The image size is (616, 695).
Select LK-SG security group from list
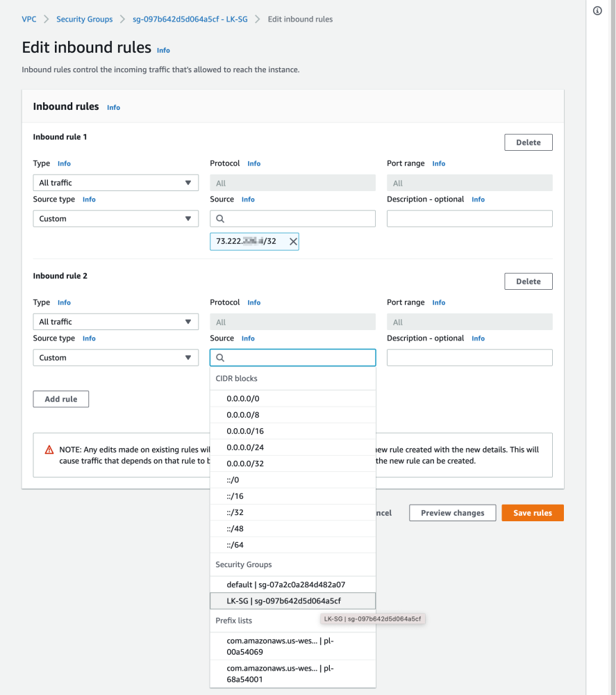click(284, 601)
